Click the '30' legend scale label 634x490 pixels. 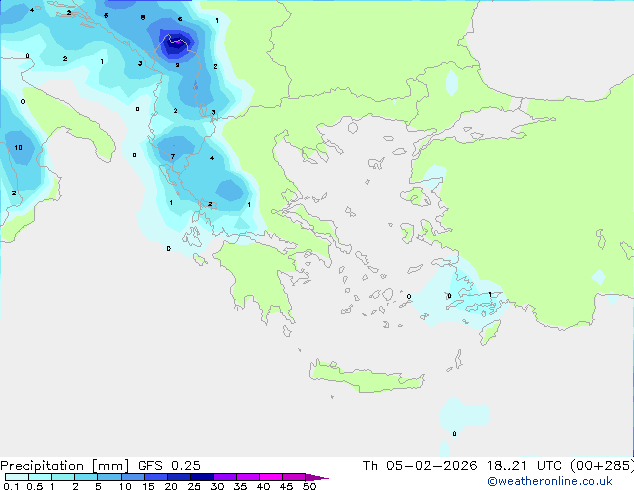point(217,486)
